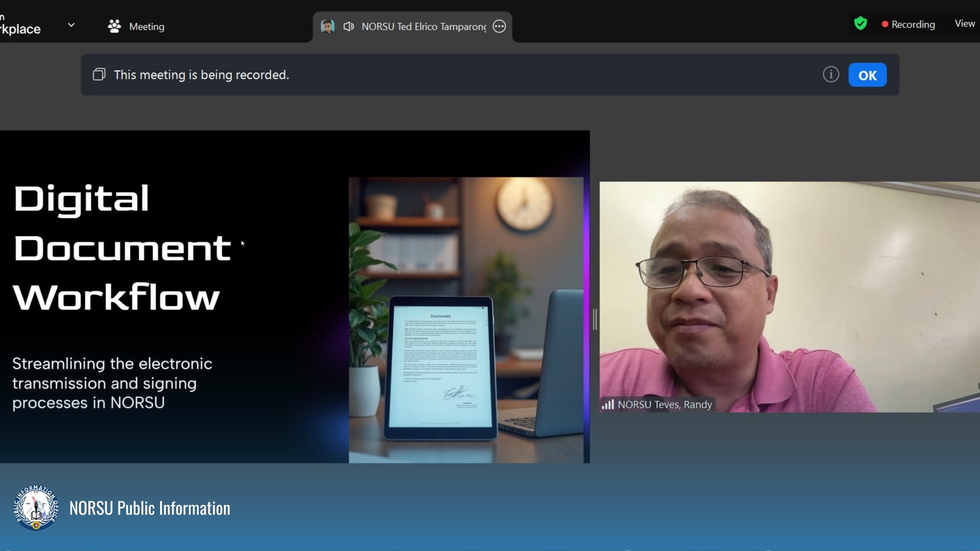The image size is (980, 551).
Task: Click the speaker avatar thumbnail
Action: point(327,26)
